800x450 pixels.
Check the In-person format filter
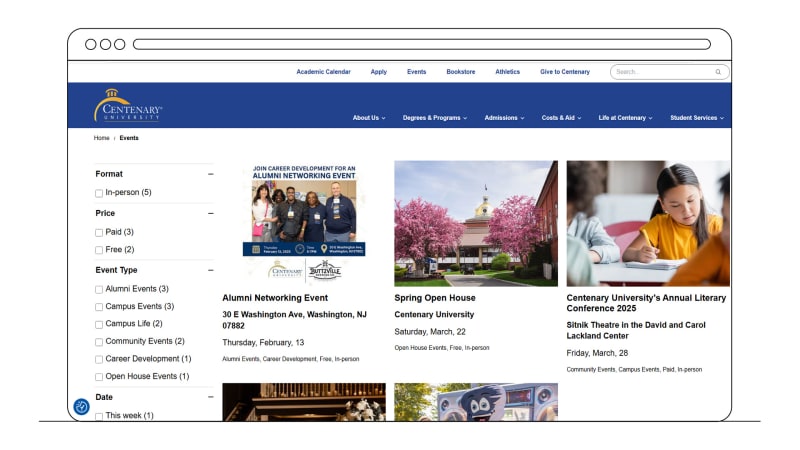(x=99, y=193)
